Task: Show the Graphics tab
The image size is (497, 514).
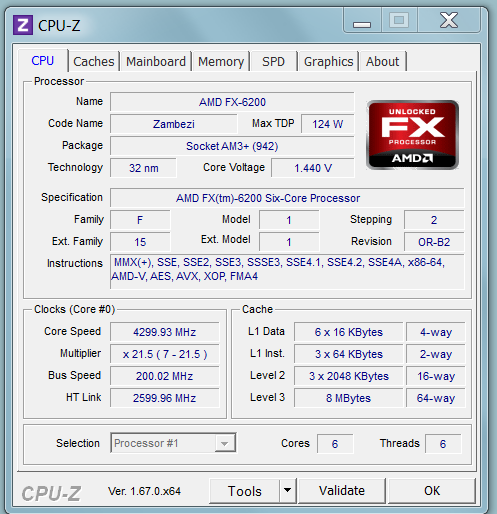Action: [328, 62]
